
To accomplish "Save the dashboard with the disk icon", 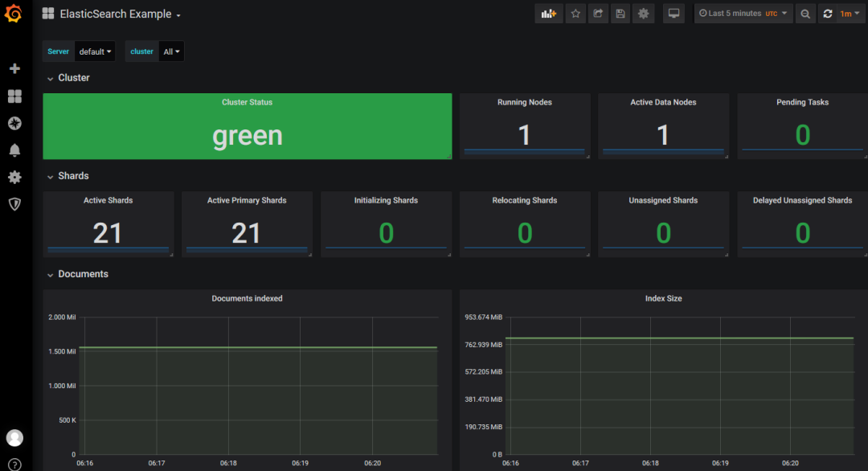I will tap(620, 14).
